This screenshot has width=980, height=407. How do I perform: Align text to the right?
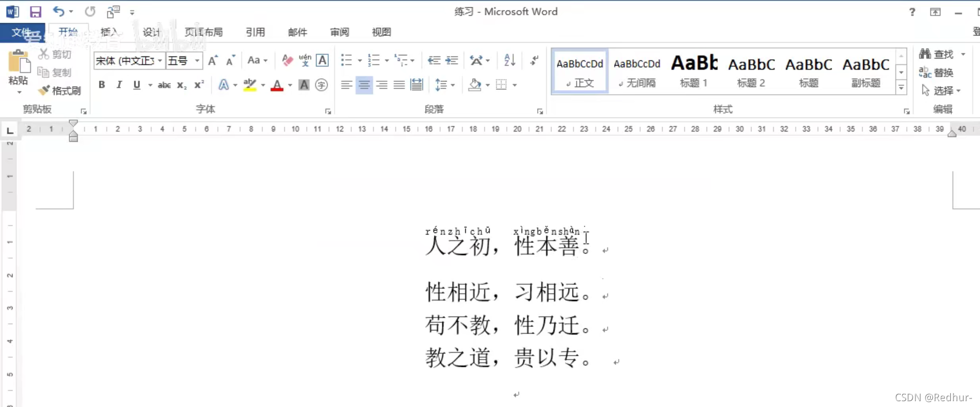point(382,85)
